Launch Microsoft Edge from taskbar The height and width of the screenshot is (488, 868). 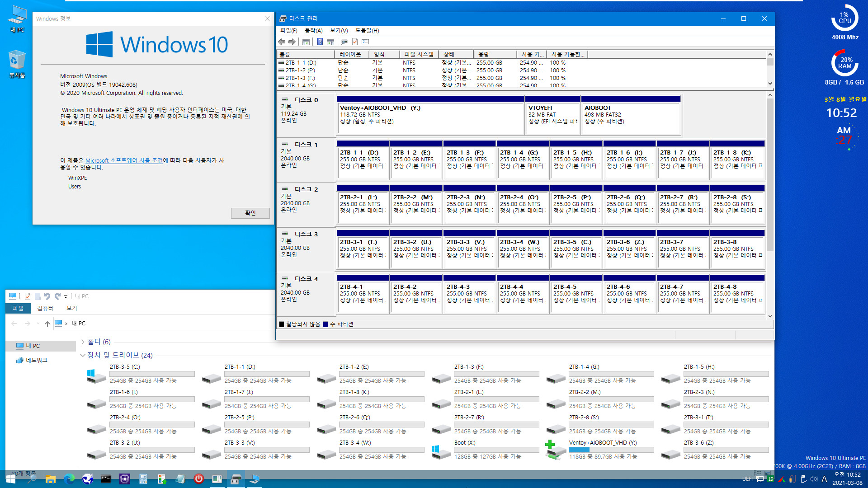69,479
